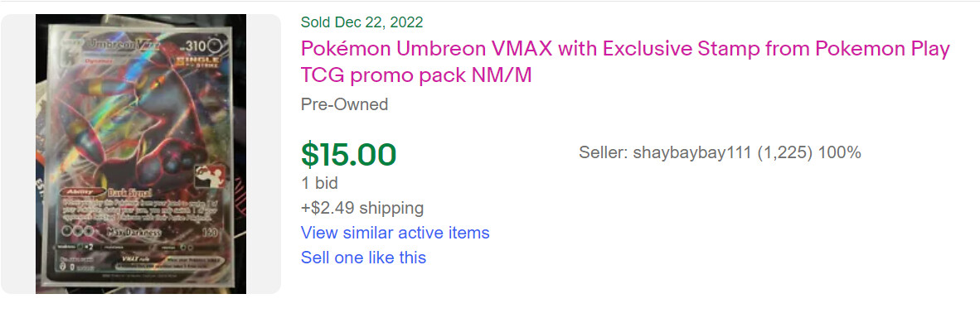Click the Pre-Owned condition text

(344, 104)
